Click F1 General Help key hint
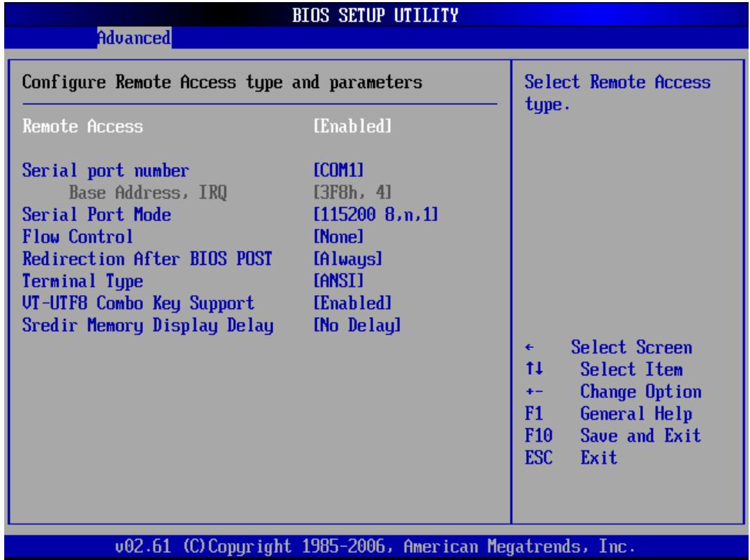The width and height of the screenshot is (750, 560). (x=608, y=413)
